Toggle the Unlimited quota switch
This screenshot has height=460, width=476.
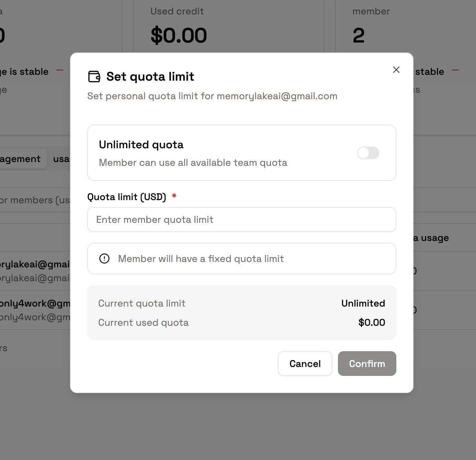tap(368, 153)
